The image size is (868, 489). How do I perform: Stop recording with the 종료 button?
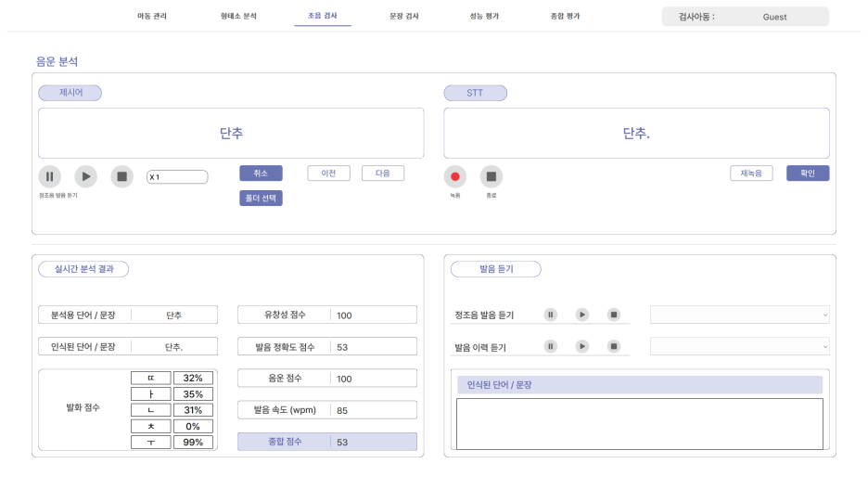[491, 176]
